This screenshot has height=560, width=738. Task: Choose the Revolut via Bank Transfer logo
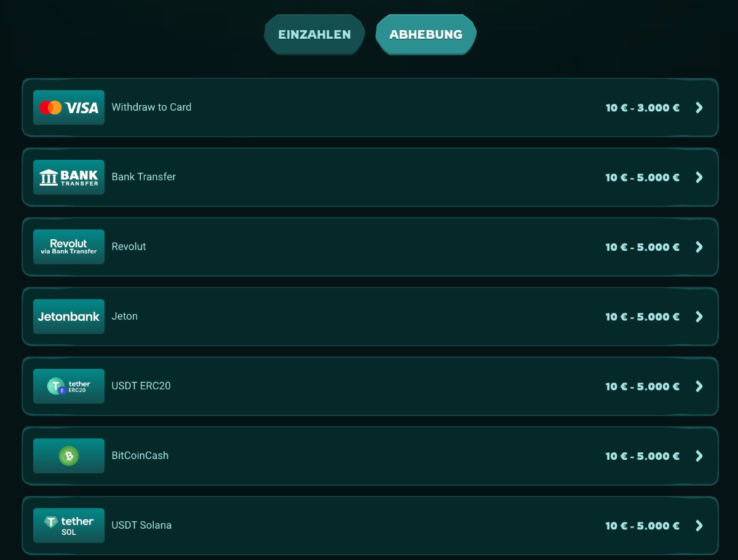[69, 246]
